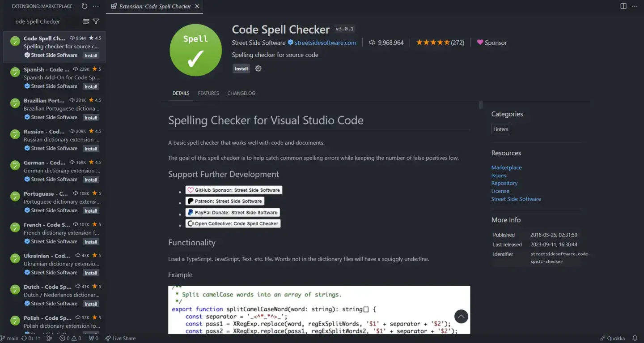The height and width of the screenshot is (343, 644).
Task: Select the Russian - Code Spell Checker entry
Action: pyautogui.click(x=55, y=140)
